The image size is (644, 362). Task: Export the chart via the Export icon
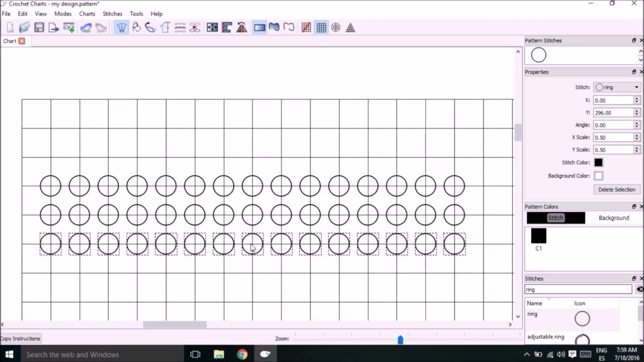pos(54,27)
